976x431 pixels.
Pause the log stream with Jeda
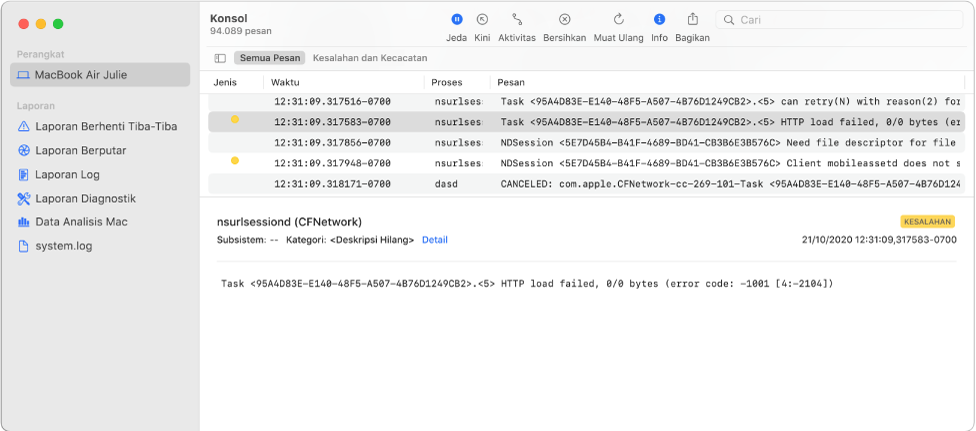(x=456, y=19)
